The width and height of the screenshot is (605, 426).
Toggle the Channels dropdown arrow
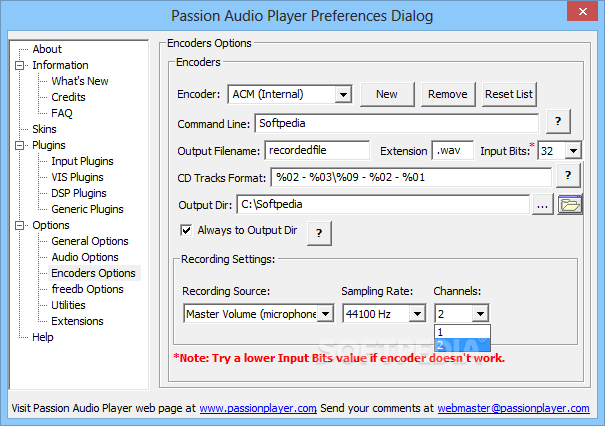click(480, 314)
